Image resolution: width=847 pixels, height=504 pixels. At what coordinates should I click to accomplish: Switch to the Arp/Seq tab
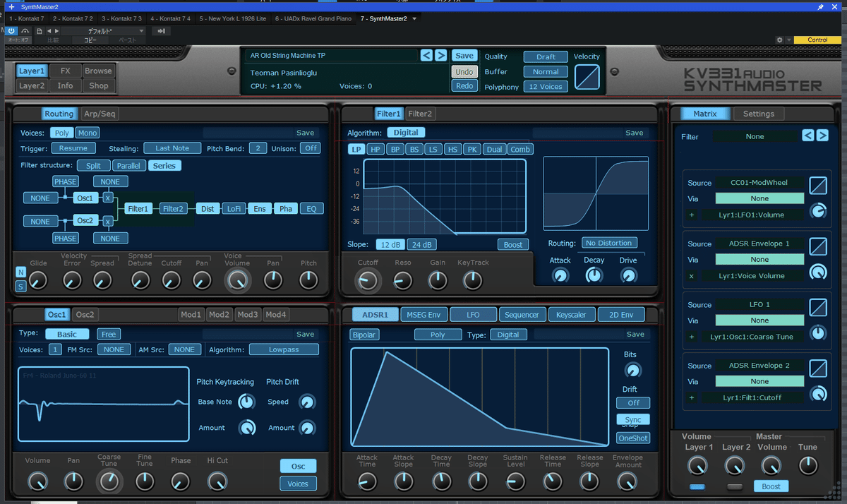click(100, 114)
